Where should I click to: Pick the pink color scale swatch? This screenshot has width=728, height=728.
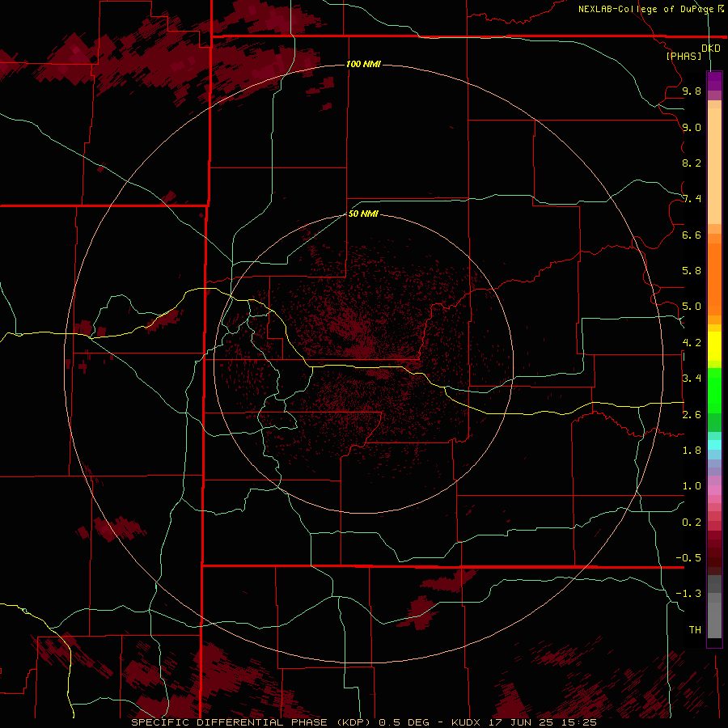(x=714, y=490)
